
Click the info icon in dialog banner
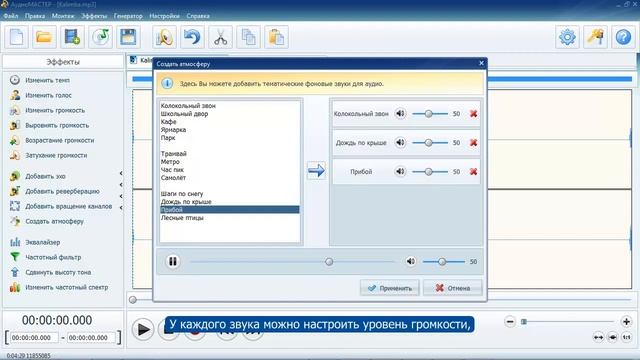167,83
